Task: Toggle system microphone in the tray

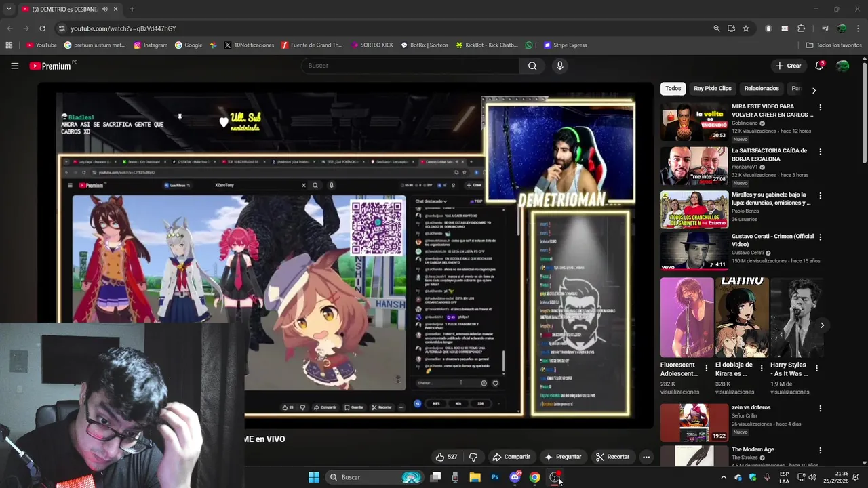Action: [767, 477]
